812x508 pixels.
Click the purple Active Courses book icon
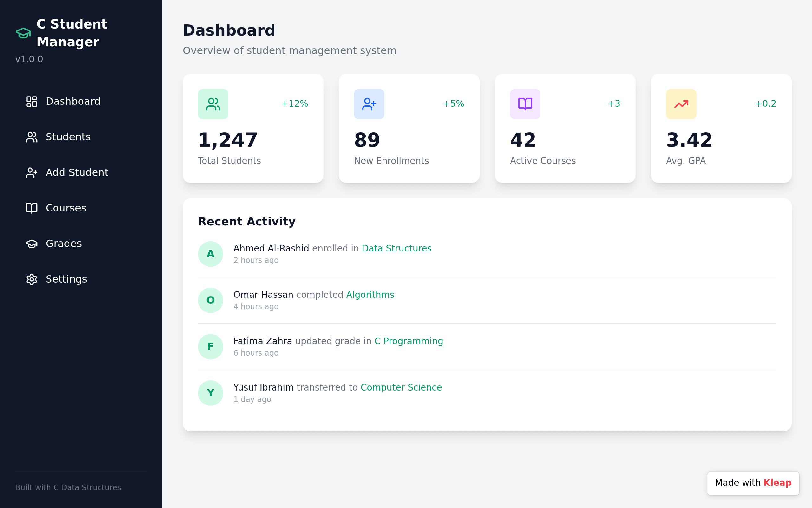525,104
